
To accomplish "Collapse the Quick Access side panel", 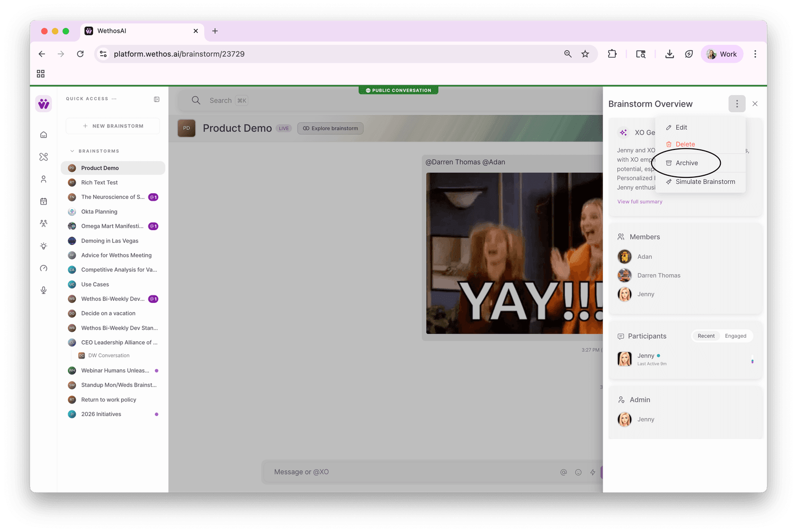I will point(157,99).
